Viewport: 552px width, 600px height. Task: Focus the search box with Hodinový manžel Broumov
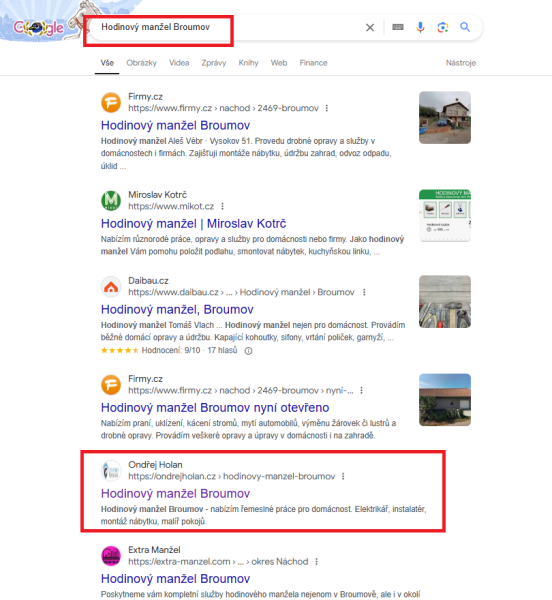(226, 27)
